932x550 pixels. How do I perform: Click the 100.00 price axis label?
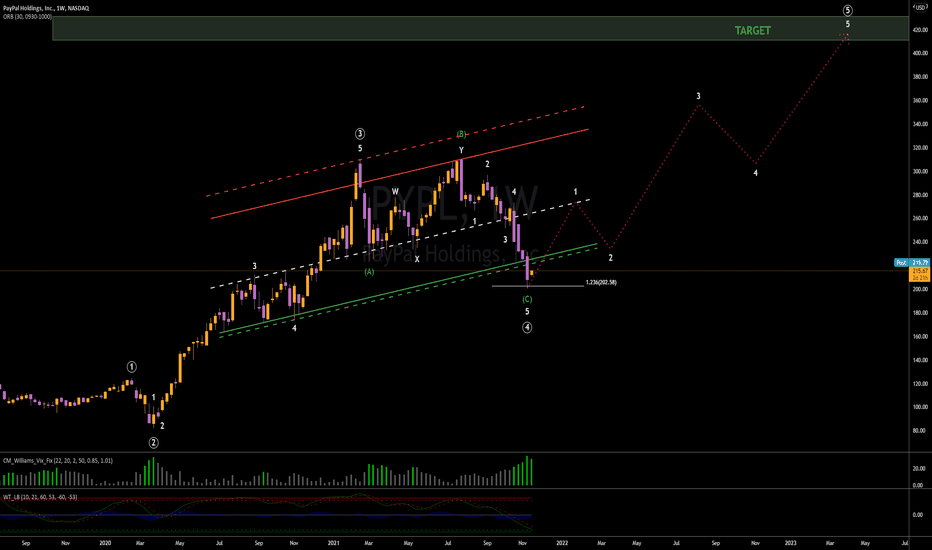[920, 407]
